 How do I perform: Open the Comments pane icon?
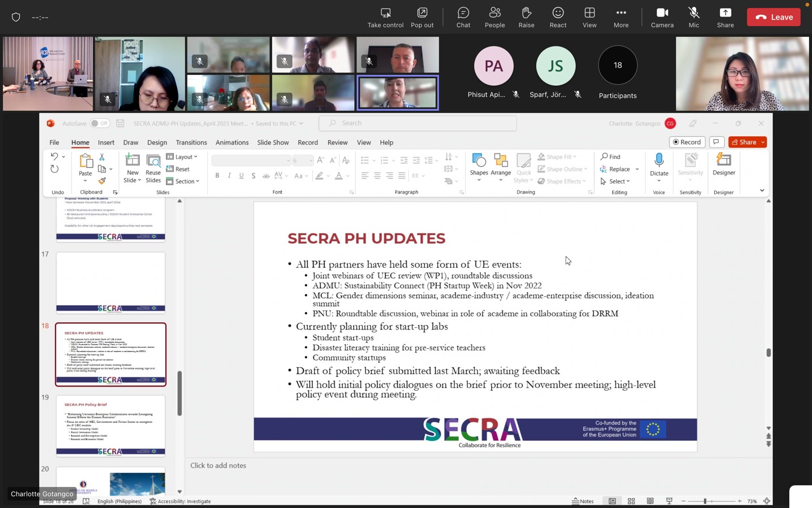pos(717,142)
